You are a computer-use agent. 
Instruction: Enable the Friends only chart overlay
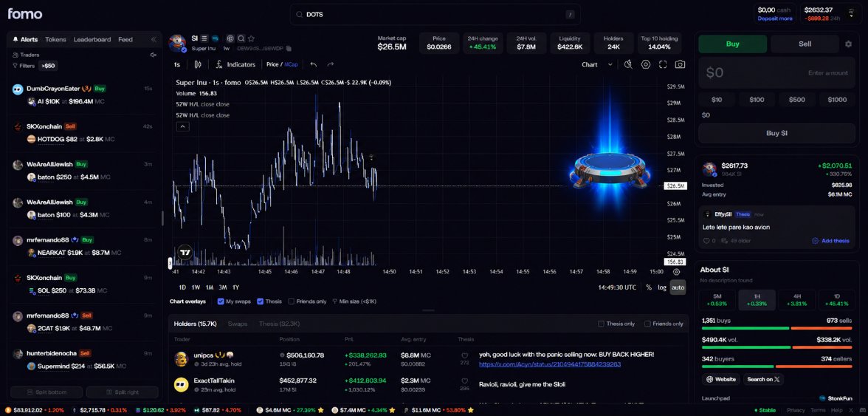291,301
